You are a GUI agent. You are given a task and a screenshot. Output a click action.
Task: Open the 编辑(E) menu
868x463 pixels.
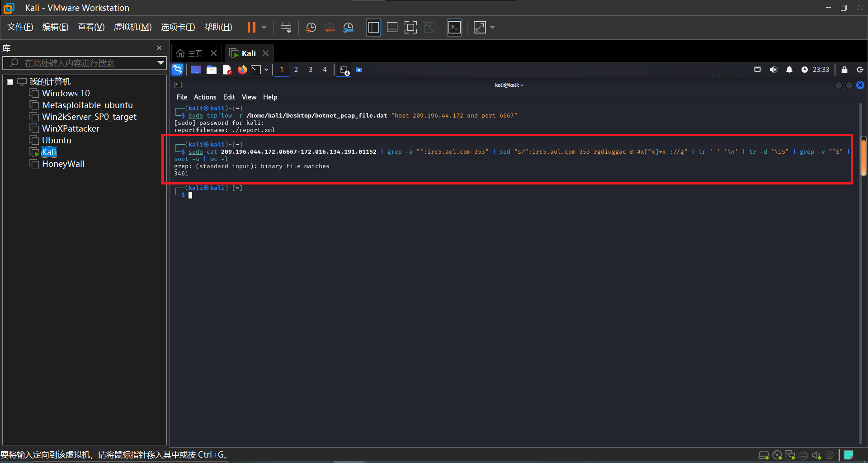click(x=56, y=27)
